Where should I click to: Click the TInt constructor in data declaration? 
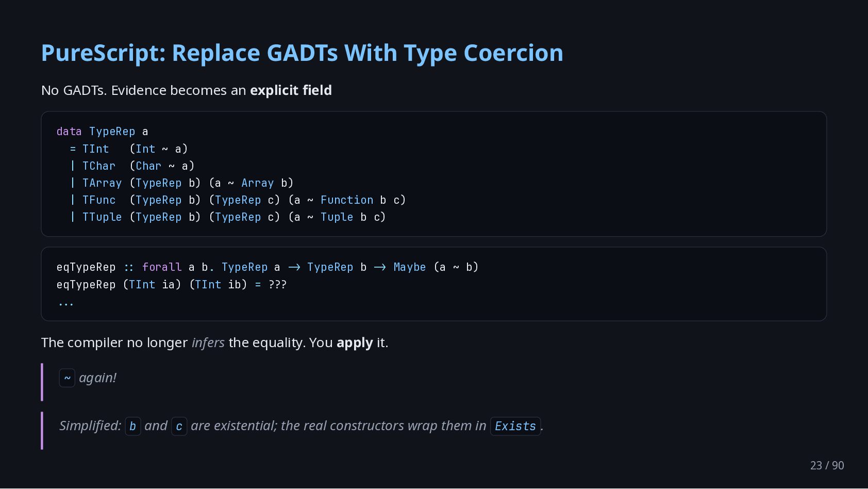pos(96,149)
